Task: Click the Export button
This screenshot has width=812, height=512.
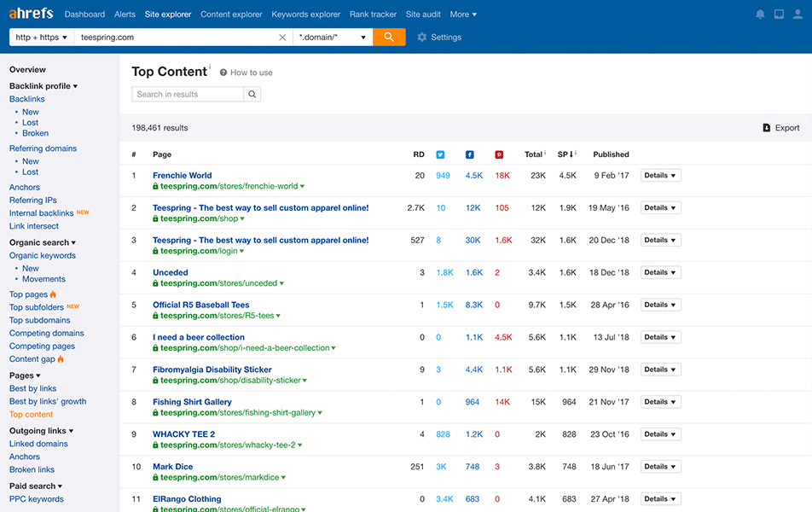Action: click(x=780, y=128)
